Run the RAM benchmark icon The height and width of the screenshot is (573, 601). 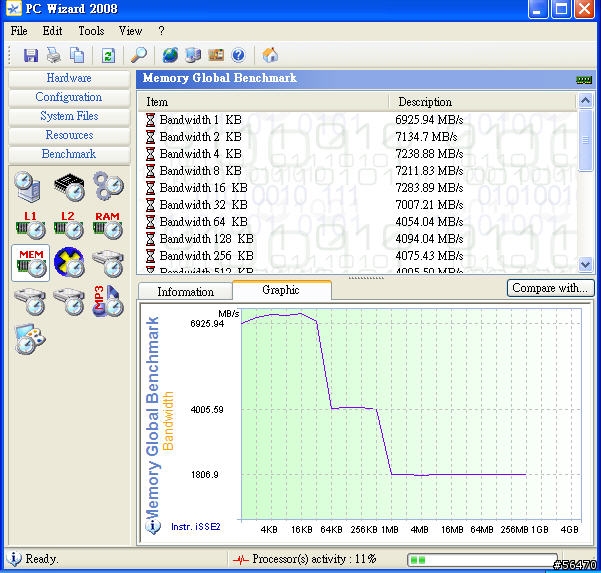click(108, 225)
